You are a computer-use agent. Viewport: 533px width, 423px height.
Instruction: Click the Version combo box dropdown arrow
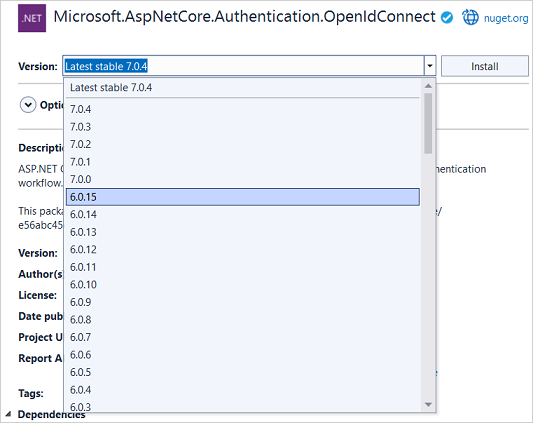point(430,66)
